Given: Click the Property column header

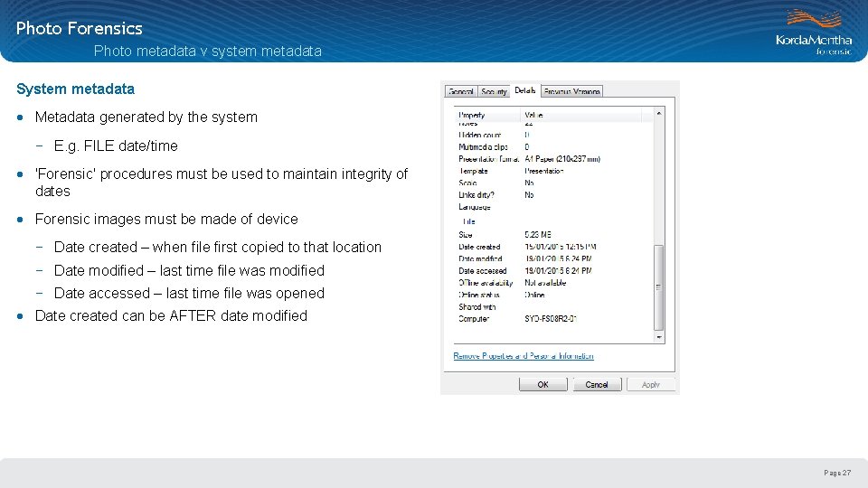Looking at the screenshot, I should tap(487, 115).
